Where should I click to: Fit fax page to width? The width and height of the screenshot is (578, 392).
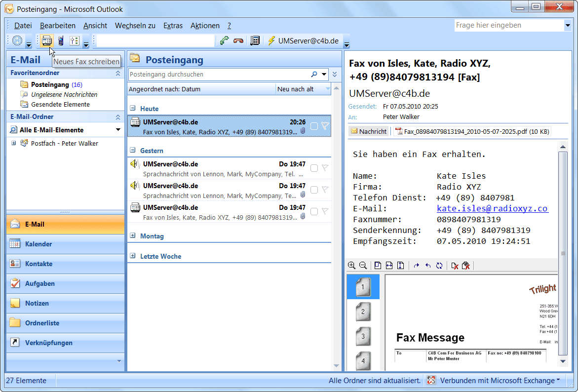[x=389, y=266]
